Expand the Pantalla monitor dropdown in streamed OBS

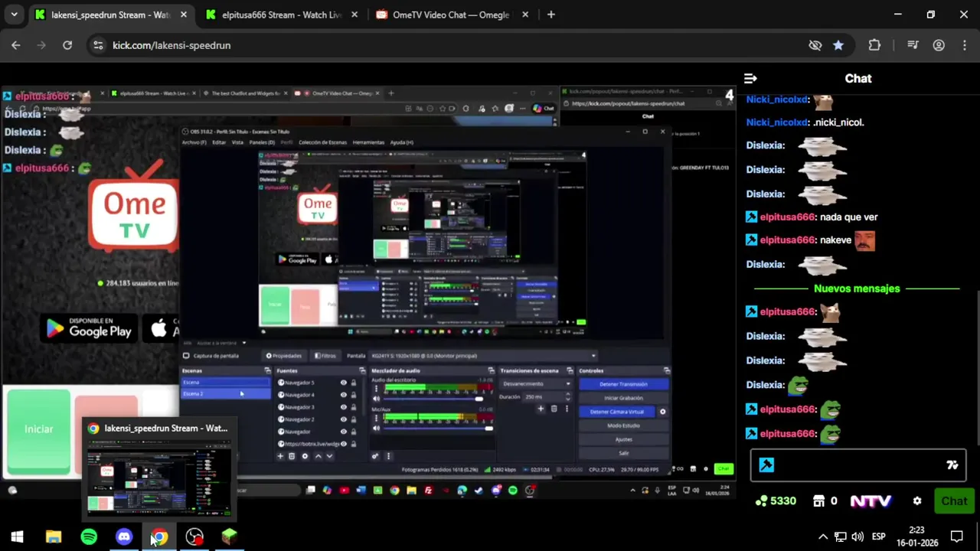tap(482, 356)
